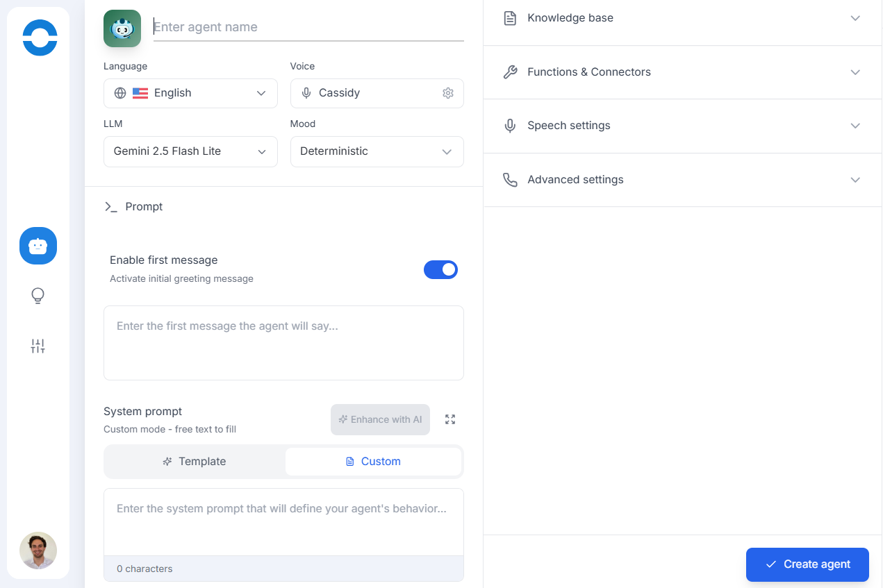Click the Functions & Connectors wrench icon
This screenshot has height=588, width=883.
(x=510, y=72)
